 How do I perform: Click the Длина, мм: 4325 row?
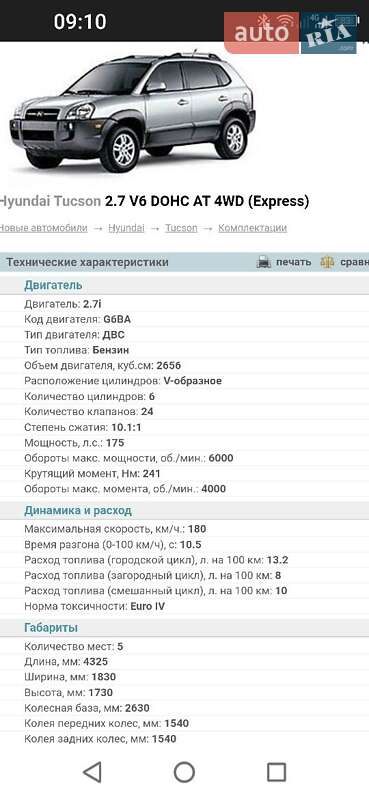pos(184,662)
